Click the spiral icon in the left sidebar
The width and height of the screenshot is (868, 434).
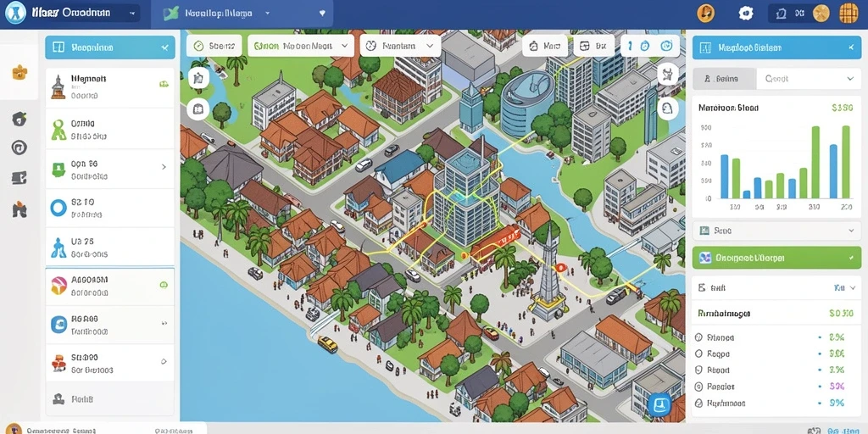(19, 147)
